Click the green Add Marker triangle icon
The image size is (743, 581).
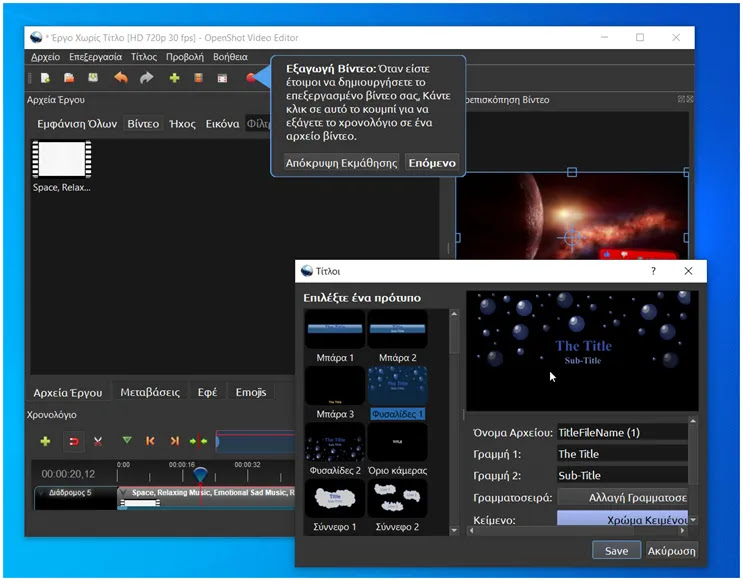click(127, 441)
